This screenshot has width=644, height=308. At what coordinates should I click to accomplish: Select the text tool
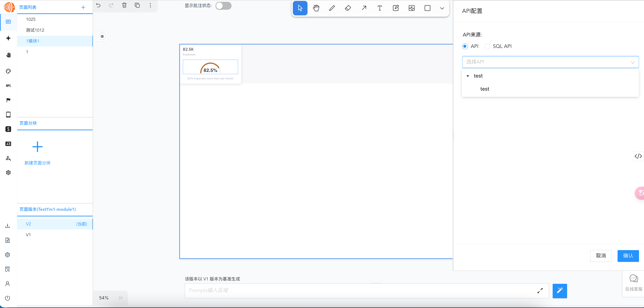379,8
